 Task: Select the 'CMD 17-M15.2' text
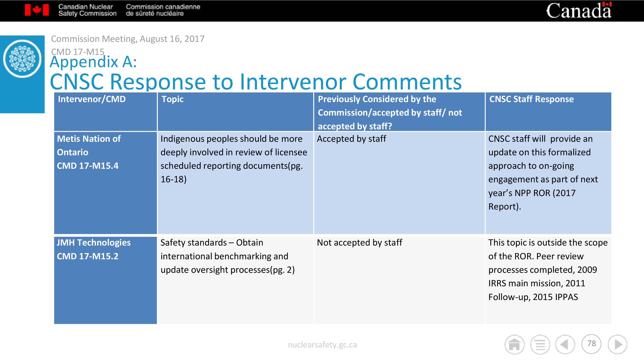click(88, 256)
